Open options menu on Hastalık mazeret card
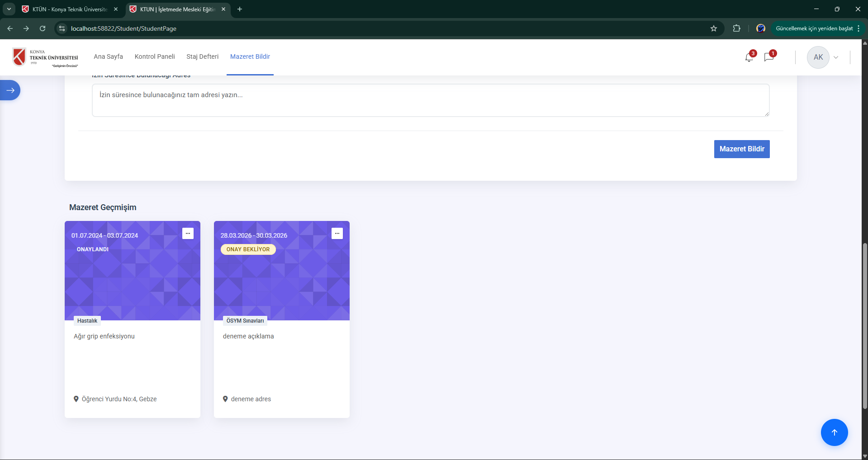 188,233
